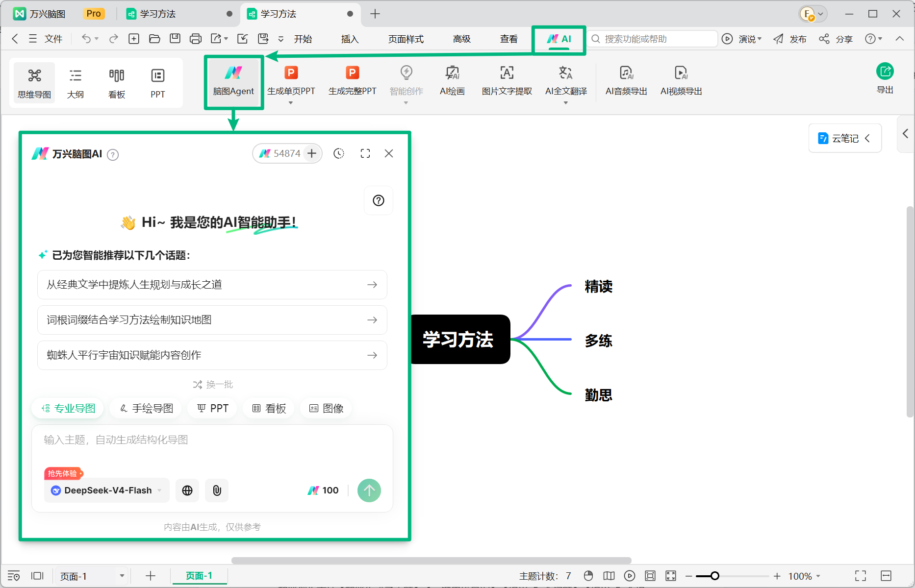This screenshot has height=588, width=915.
Task: Close the 万兴脑图AI panel
Action: [x=389, y=153]
